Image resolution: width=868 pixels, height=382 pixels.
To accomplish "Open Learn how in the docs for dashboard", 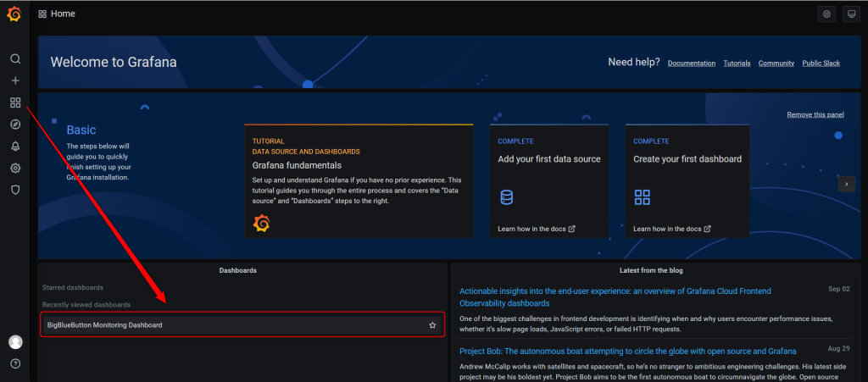I will 672,229.
